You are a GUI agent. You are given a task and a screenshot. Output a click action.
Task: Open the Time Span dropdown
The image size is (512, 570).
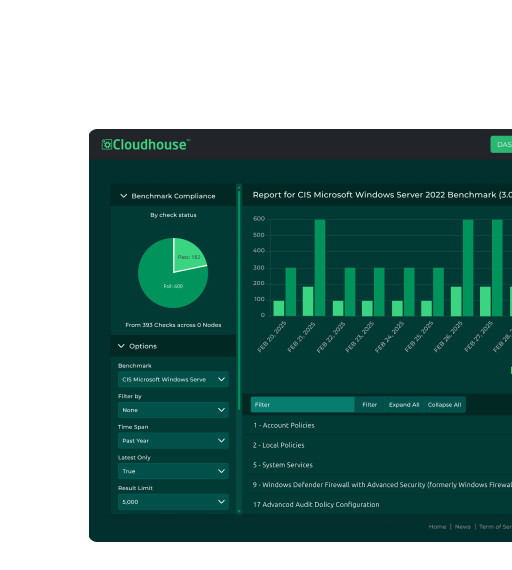point(173,441)
